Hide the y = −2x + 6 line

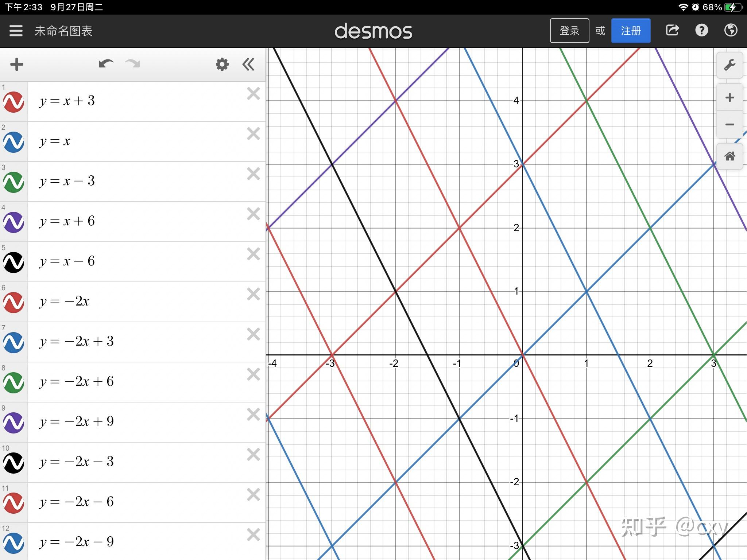14,382
